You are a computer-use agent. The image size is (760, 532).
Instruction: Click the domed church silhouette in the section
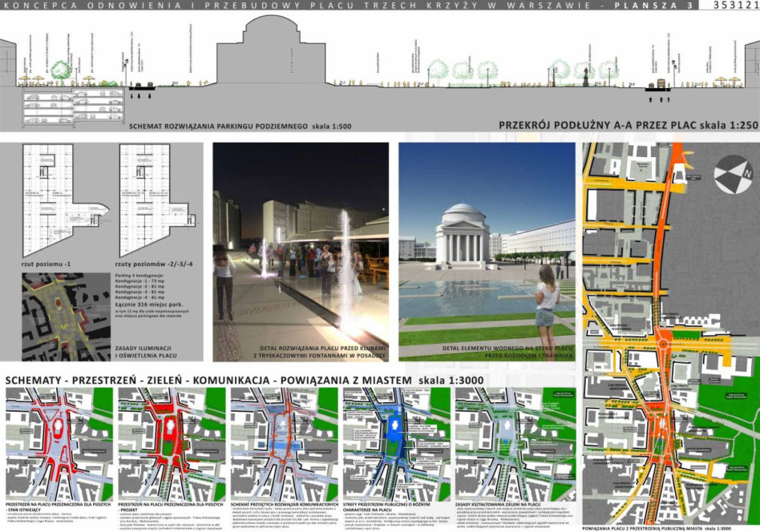point(271,50)
